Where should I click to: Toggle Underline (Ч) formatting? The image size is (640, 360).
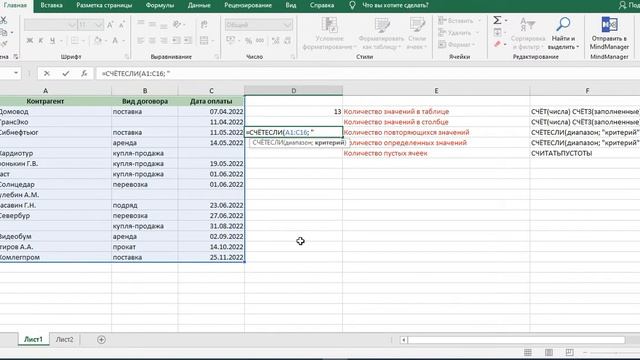pos(52,40)
